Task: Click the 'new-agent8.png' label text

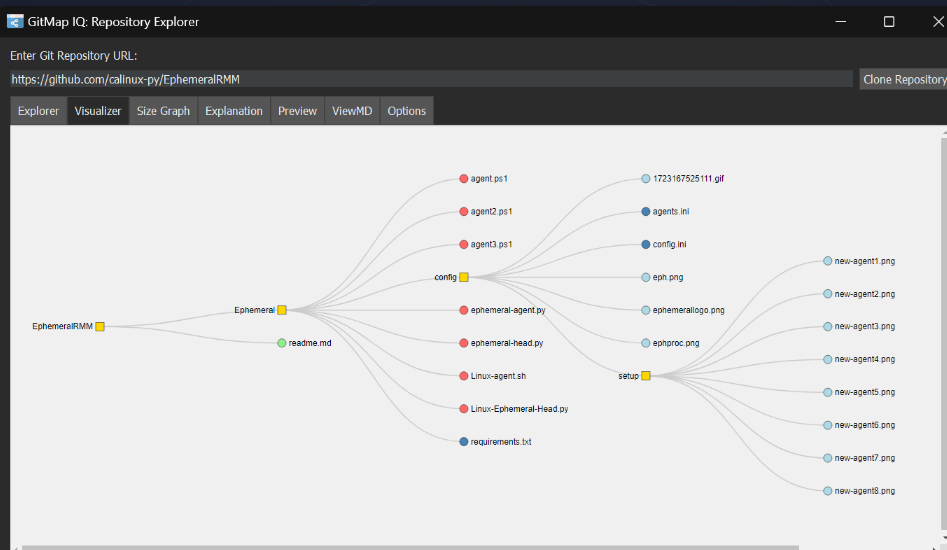Action: 864,491
